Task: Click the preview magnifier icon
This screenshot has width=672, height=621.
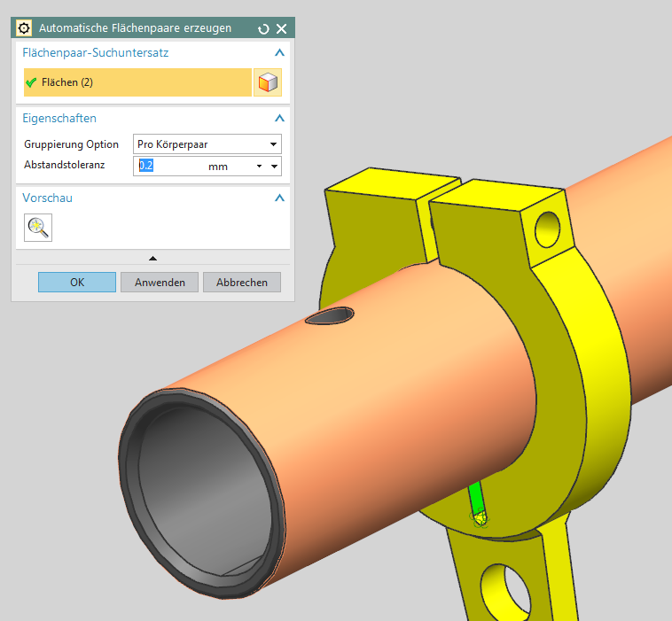Action: pyautogui.click(x=38, y=228)
